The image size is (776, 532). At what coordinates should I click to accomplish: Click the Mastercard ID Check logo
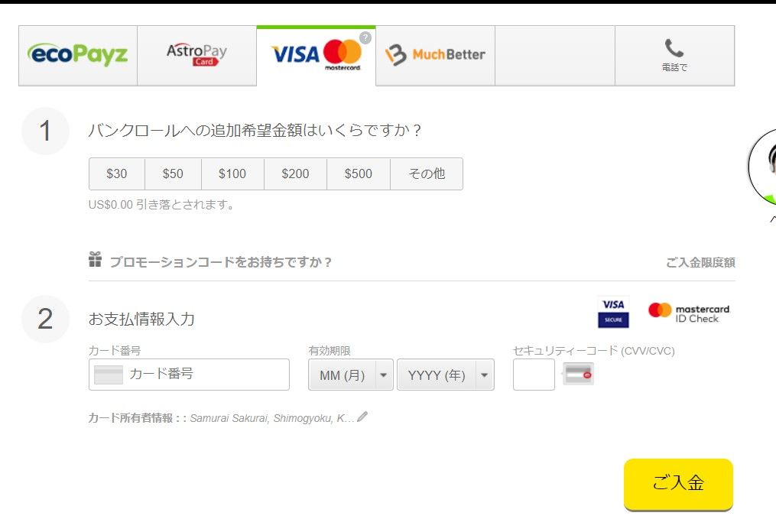coord(689,313)
